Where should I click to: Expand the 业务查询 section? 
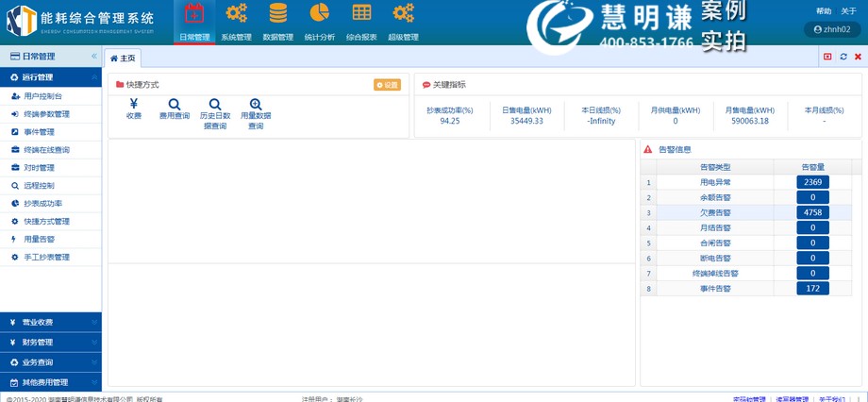pyautogui.click(x=51, y=362)
